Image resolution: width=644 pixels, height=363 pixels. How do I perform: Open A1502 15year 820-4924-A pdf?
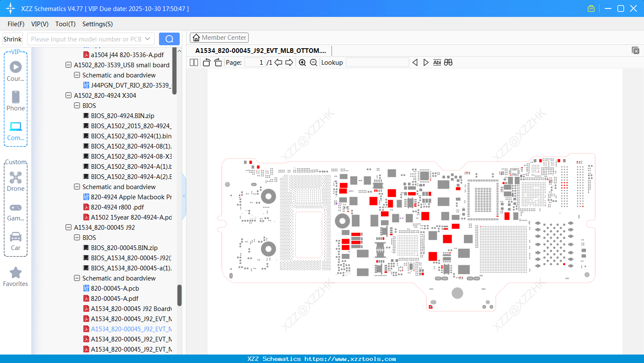pyautogui.click(x=127, y=217)
